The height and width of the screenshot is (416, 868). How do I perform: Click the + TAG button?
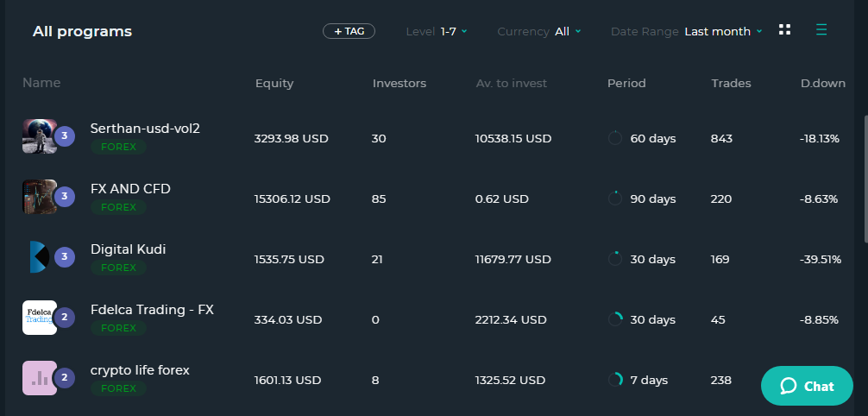[349, 31]
